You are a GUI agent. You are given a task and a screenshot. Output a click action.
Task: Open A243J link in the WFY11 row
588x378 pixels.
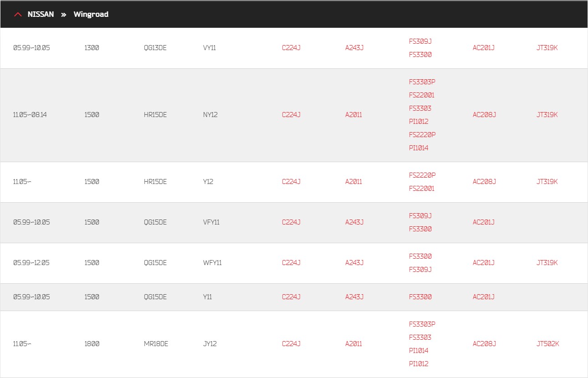(354, 263)
